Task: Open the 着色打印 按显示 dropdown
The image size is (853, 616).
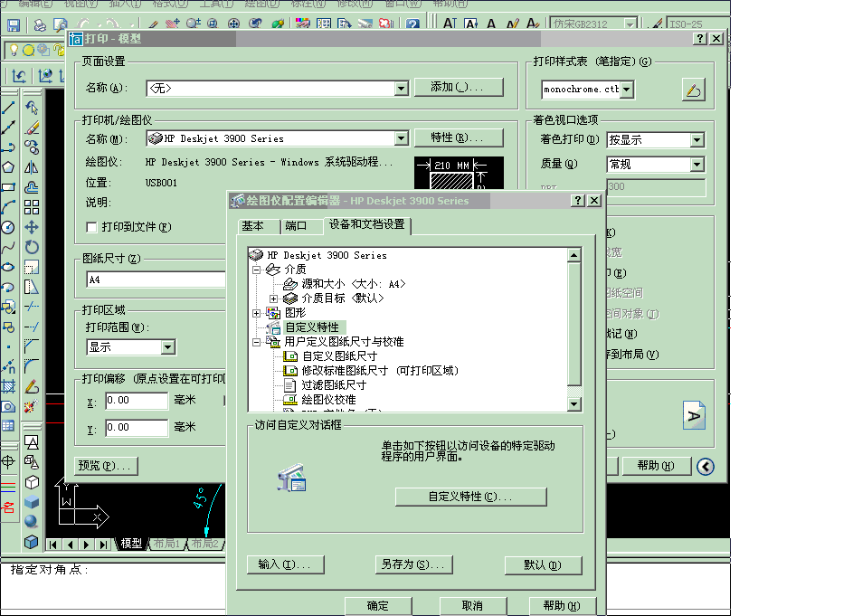Action: (697, 140)
